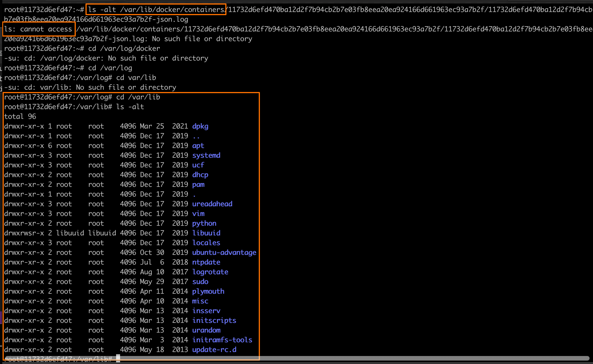This screenshot has height=364, width=593.
Task: Click the 'cd /var/lib' command in highlighted box
Action: pos(138,97)
